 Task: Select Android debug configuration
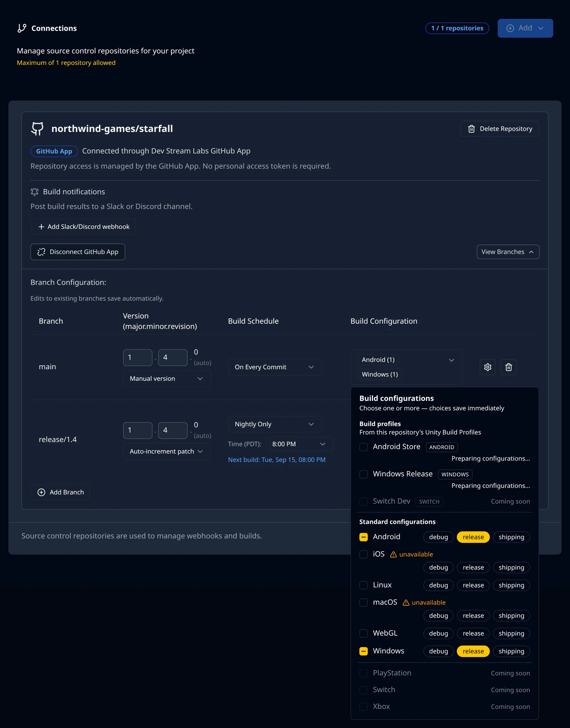(x=438, y=537)
